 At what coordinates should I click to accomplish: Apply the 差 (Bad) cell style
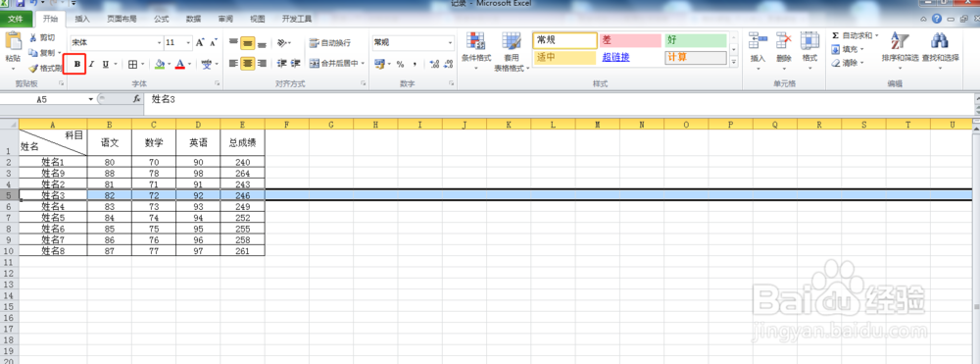[630, 40]
